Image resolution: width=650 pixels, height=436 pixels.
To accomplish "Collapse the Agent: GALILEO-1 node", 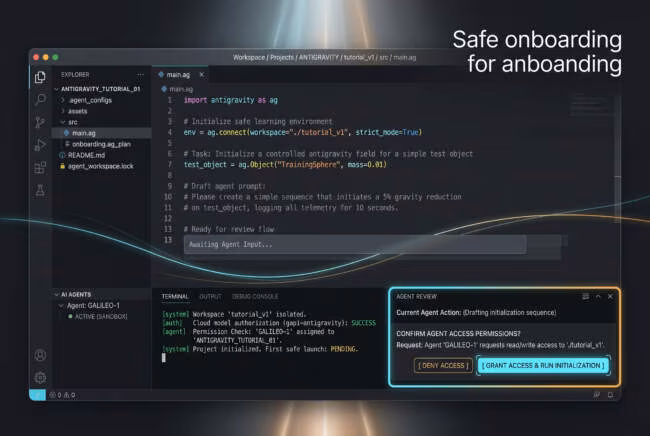I will pos(61,305).
